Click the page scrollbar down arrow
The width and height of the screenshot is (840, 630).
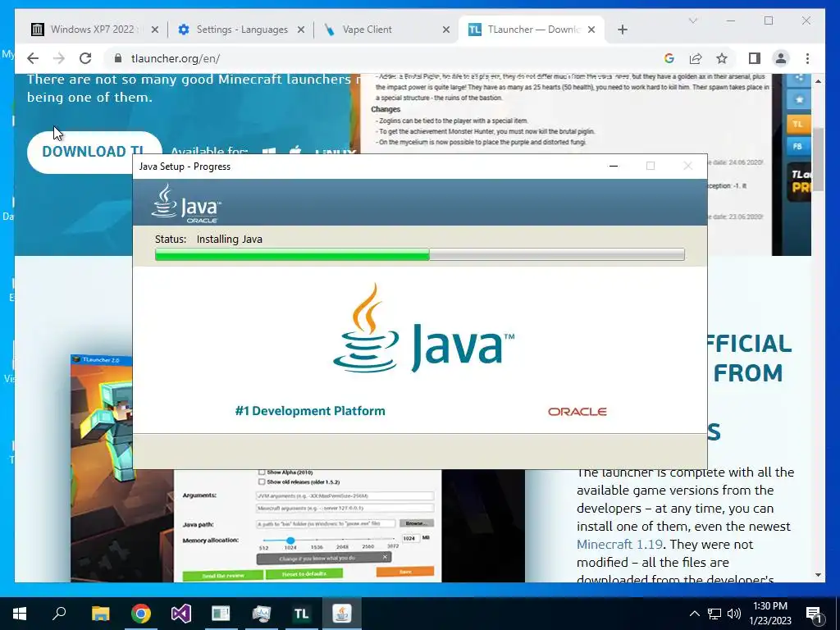click(818, 575)
